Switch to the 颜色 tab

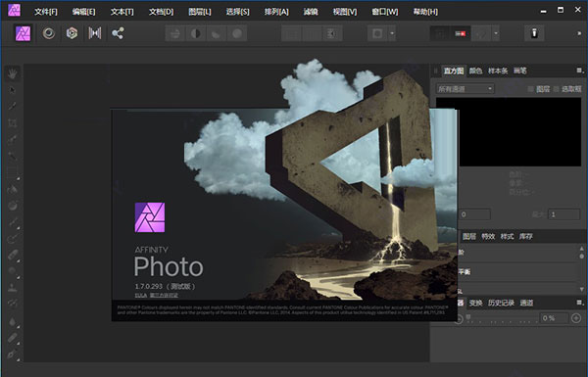coord(475,71)
